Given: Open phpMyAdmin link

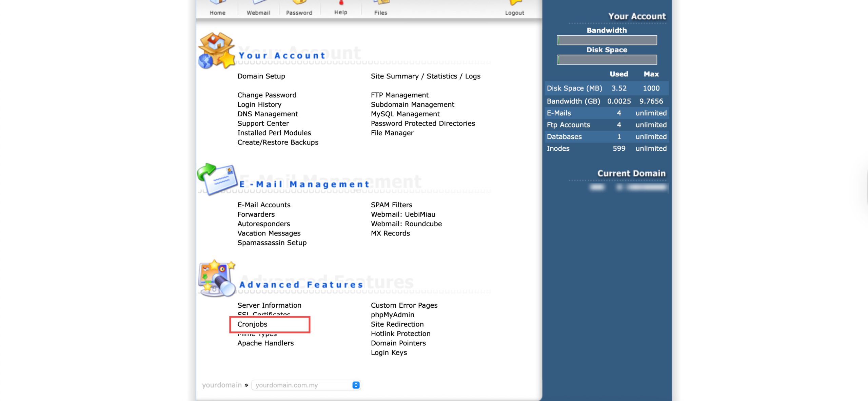Looking at the screenshot, I should tap(392, 315).
